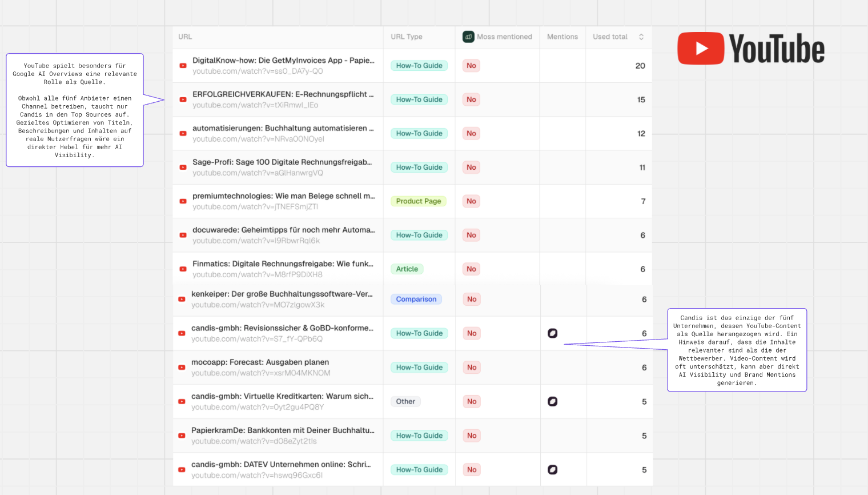Open kenkeiper Buchhaltungssoftware comparison link

[x=282, y=294]
